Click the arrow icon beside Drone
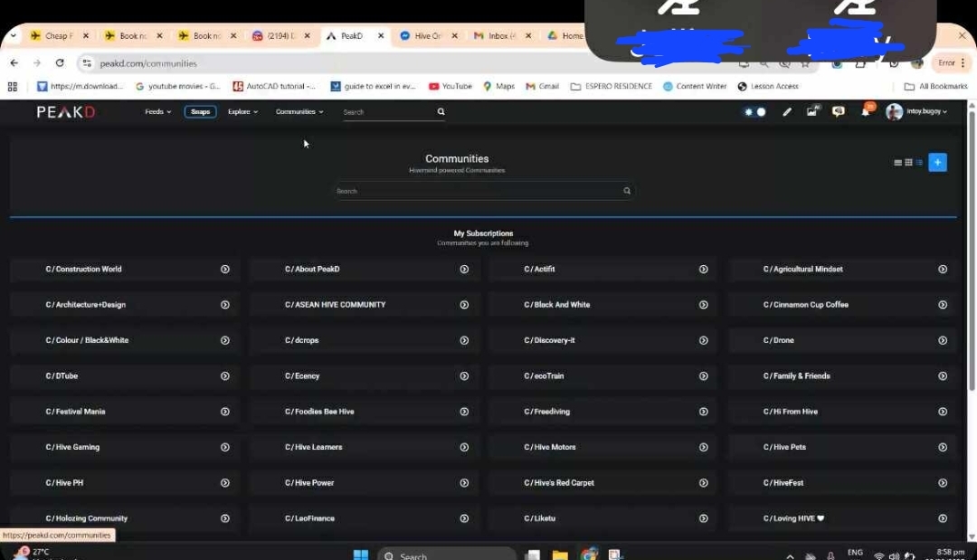This screenshot has width=977, height=560. click(x=943, y=340)
